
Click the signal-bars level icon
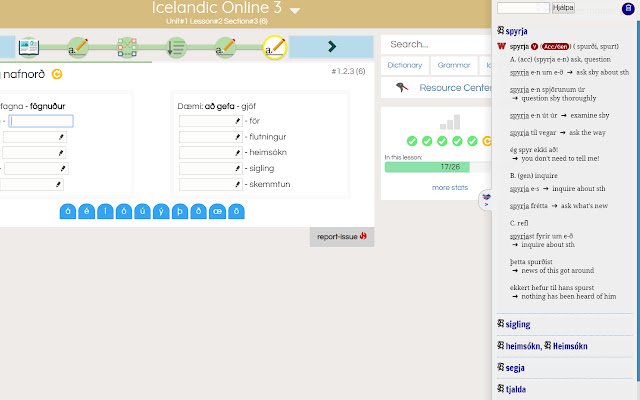tap(450, 122)
